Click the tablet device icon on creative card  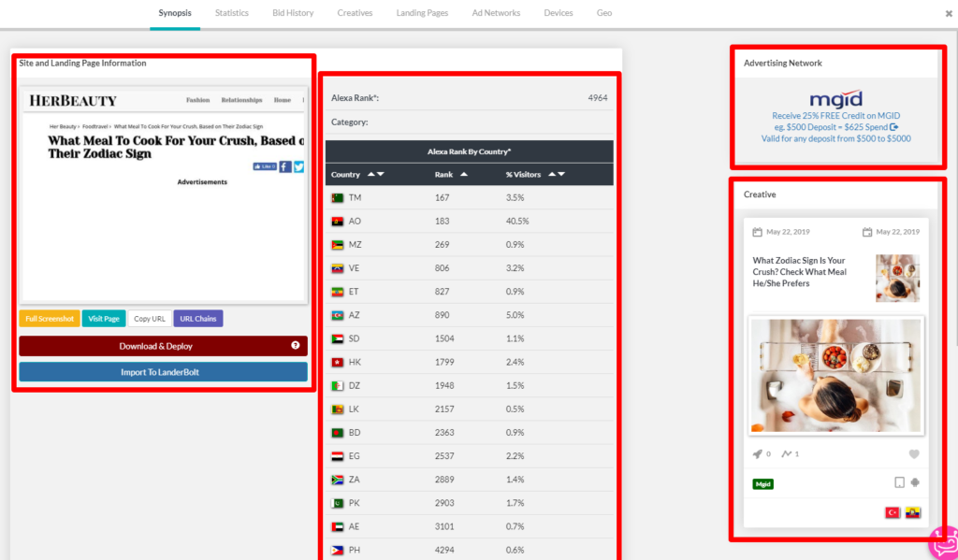coord(899,483)
